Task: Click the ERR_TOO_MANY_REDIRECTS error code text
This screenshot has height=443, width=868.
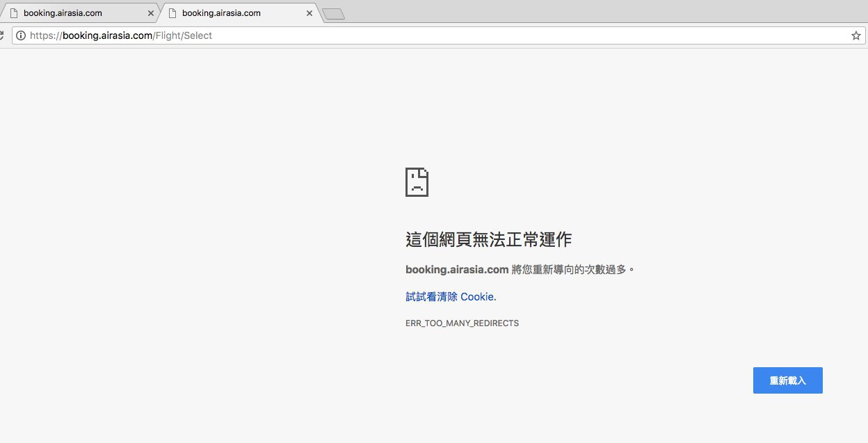Action: pos(462,323)
